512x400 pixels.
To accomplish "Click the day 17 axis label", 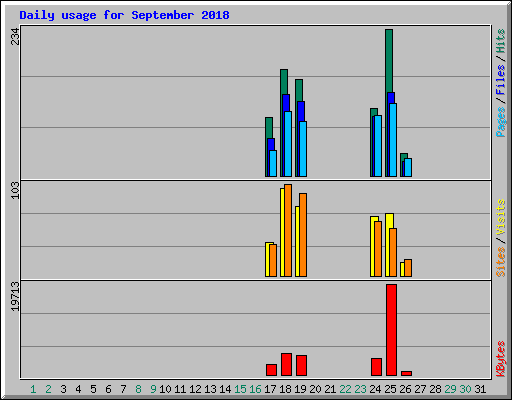I will click(270, 389).
